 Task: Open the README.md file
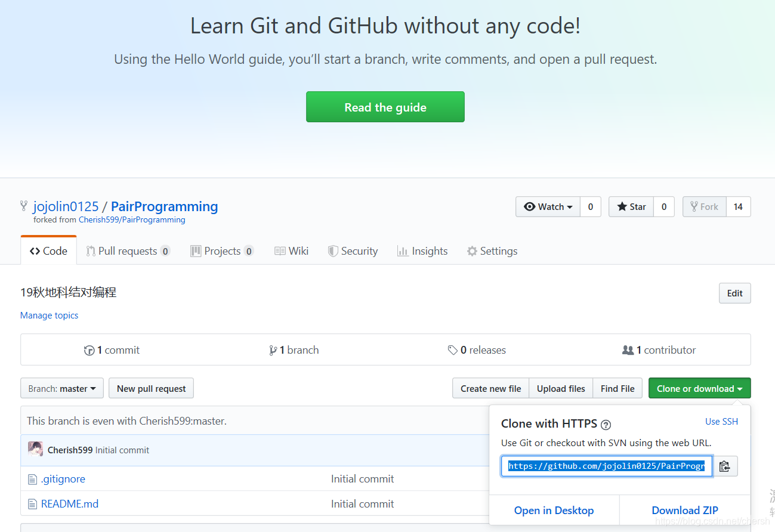coord(70,503)
